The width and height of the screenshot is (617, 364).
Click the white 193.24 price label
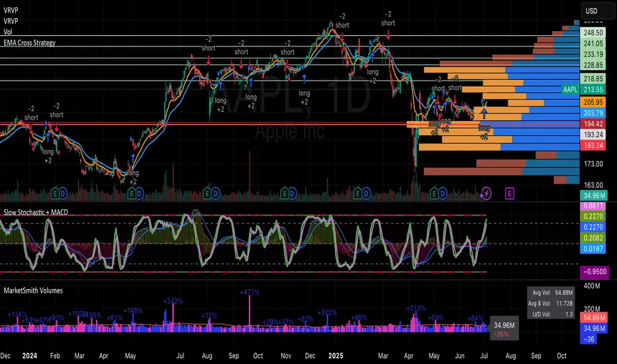593,134
